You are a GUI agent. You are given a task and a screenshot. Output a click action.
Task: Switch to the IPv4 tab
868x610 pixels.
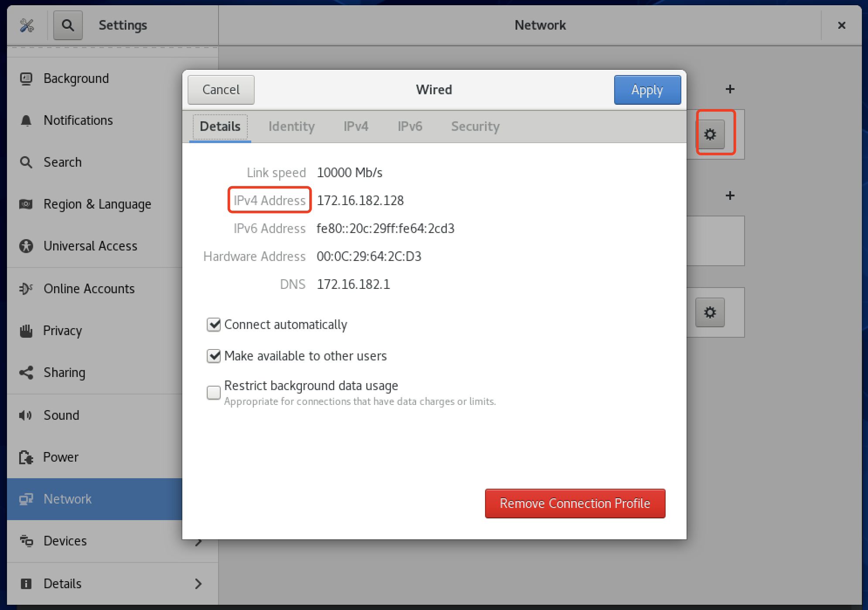tap(356, 127)
